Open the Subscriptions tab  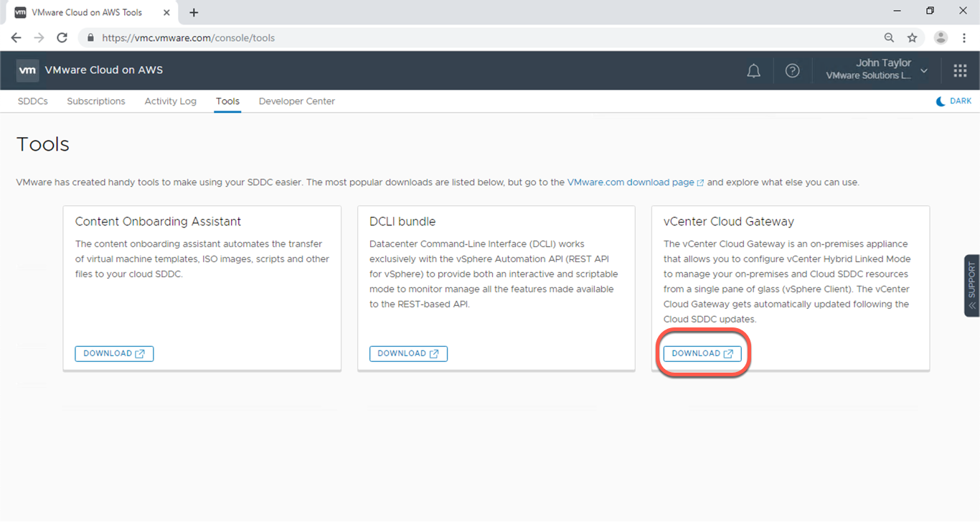96,101
